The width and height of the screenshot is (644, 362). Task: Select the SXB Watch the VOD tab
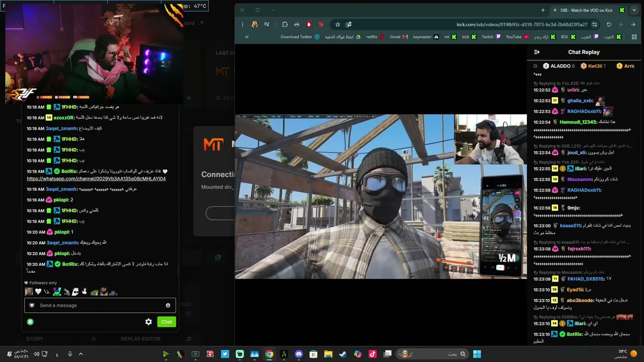(589, 10)
